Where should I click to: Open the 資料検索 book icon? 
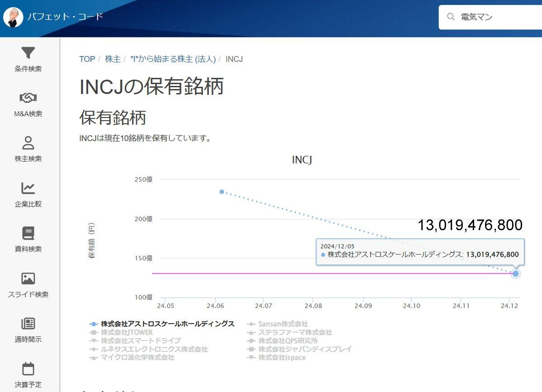click(28, 234)
